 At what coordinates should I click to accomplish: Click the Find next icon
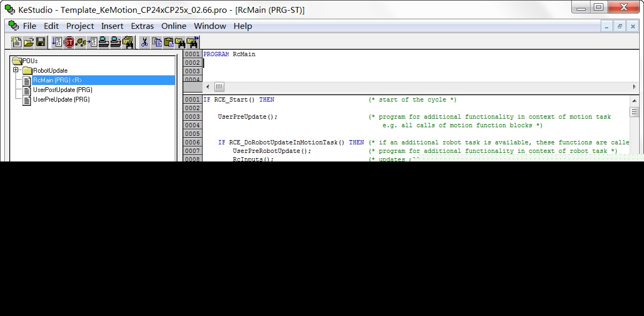193,42
